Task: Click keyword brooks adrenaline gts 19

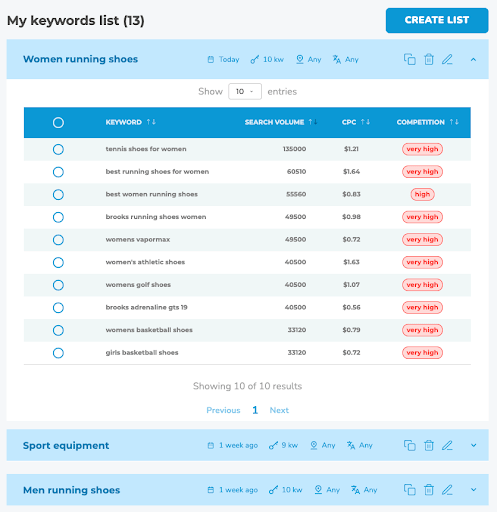Action: [x=146, y=307]
